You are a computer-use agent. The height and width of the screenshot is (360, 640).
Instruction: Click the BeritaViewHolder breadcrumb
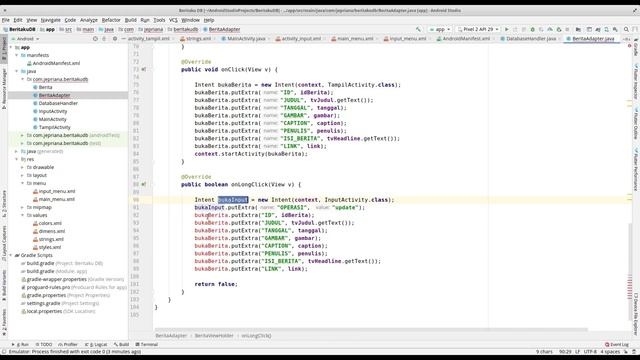pyautogui.click(x=214, y=336)
